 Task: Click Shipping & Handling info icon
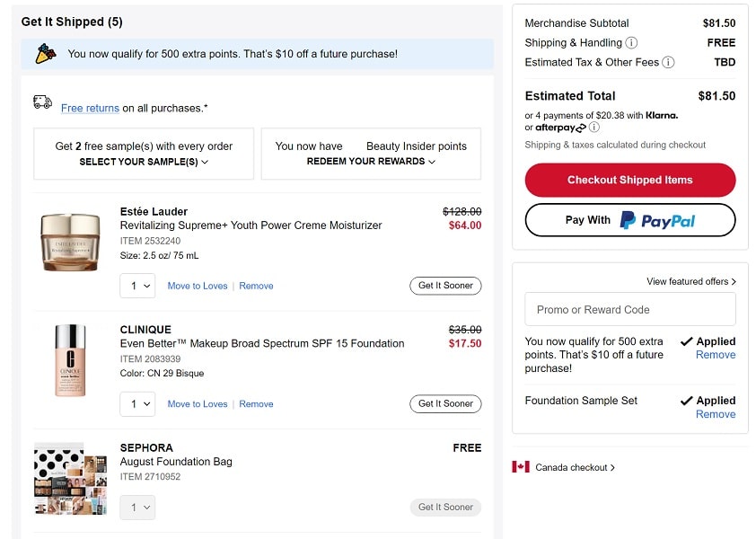tap(632, 43)
